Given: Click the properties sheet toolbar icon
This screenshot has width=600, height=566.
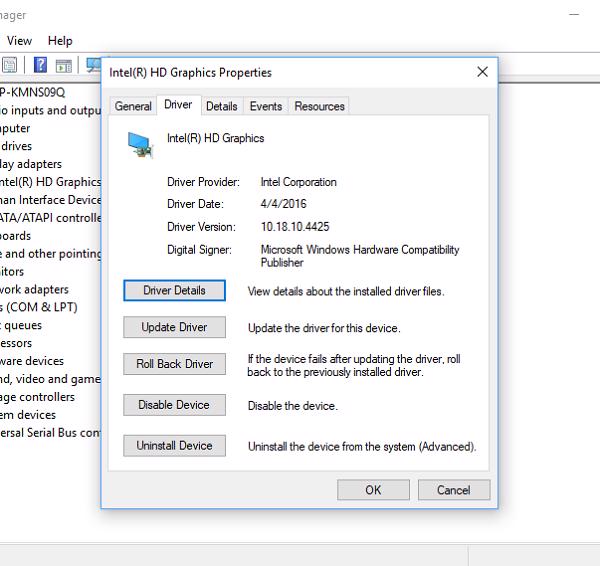Looking at the screenshot, I should [9, 65].
